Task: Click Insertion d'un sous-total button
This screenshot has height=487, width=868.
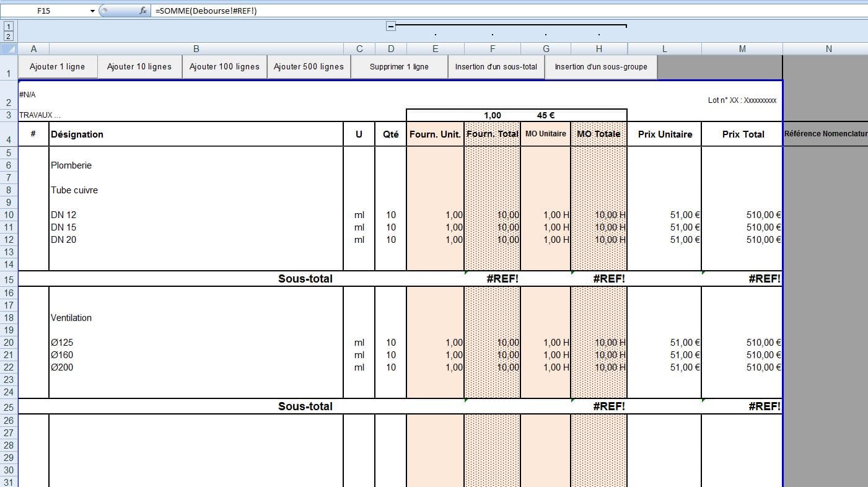Action: 496,67
